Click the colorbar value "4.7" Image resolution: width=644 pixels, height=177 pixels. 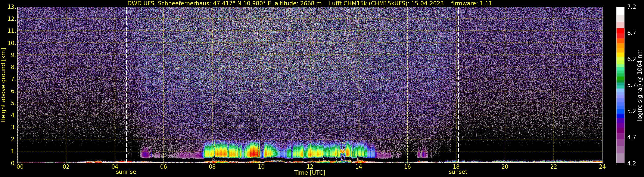click(x=632, y=137)
